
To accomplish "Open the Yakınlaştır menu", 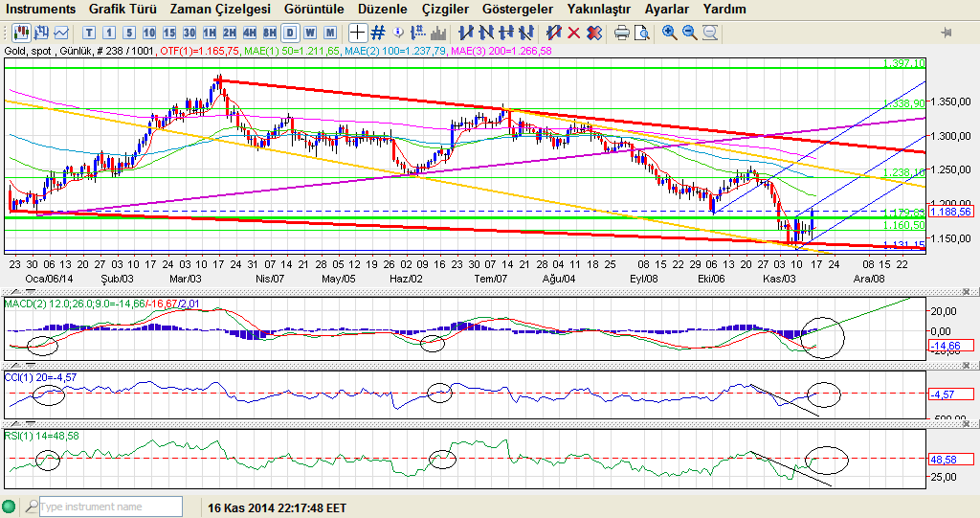I will [599, 9].
